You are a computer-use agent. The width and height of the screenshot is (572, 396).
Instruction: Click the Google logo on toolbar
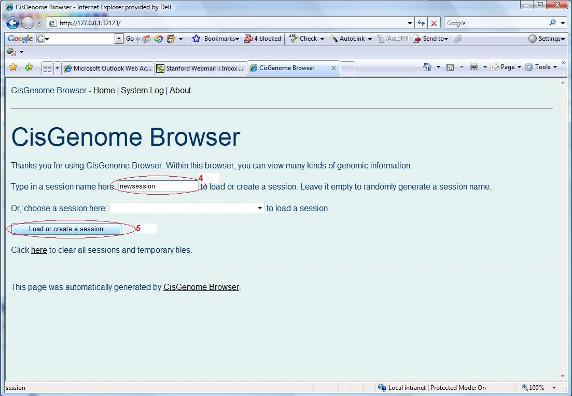tap(20, 38)
